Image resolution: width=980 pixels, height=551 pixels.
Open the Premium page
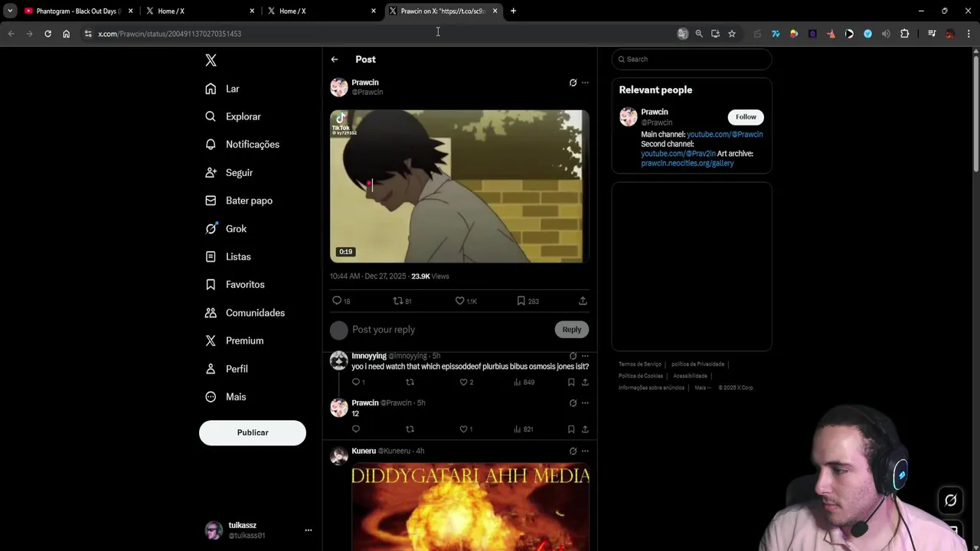[234, 341]
